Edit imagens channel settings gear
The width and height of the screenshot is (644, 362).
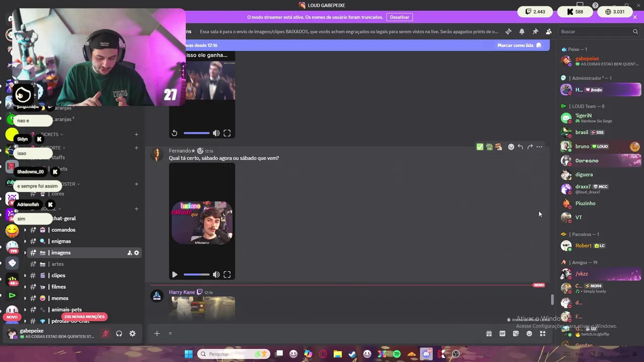[136, 253]
